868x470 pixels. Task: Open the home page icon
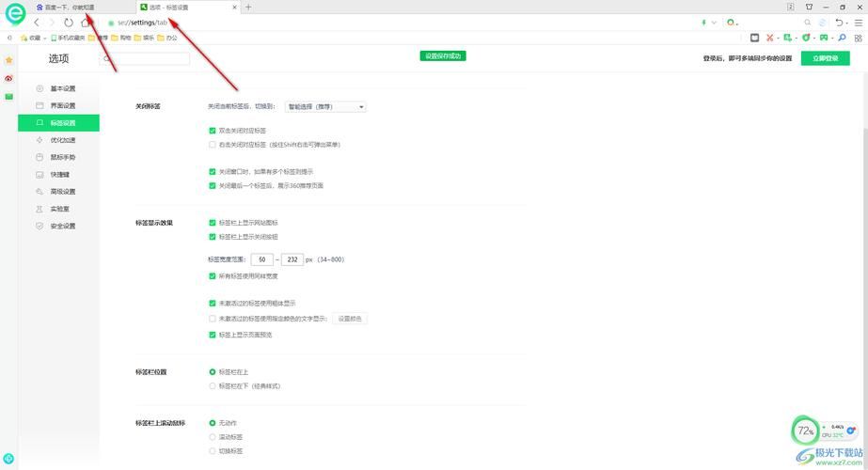point(86,23)
